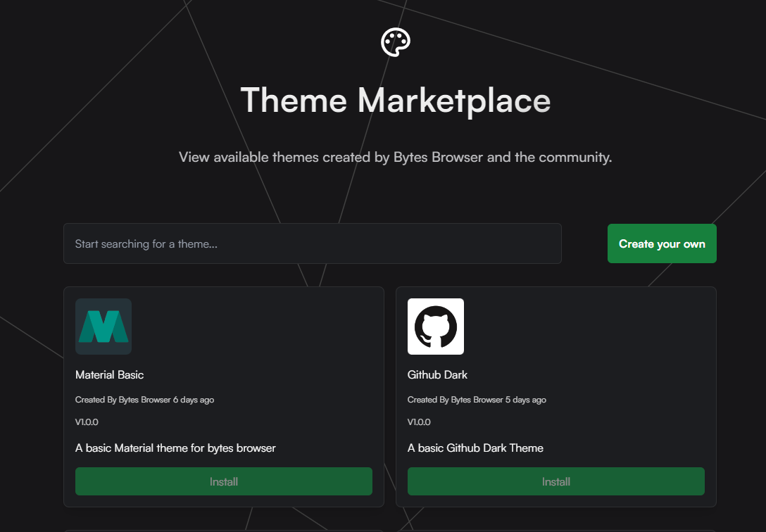Focus the theme search field
The width and height of the screenshot is (766, 532).
click(313, 243)
